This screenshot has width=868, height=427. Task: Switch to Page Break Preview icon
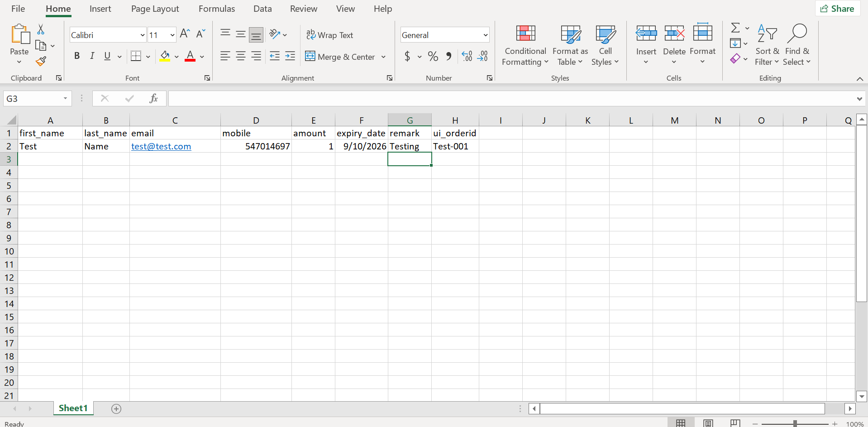click(735, 423)
